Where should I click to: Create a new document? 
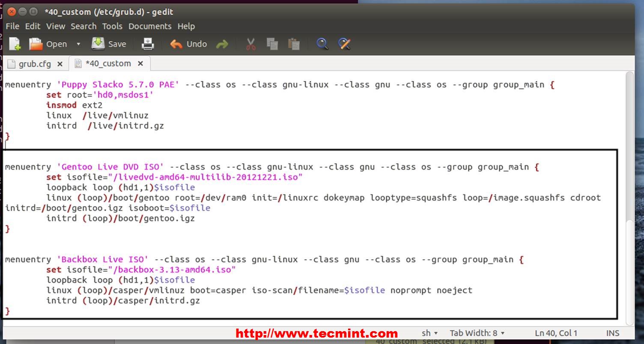point(14,44)
